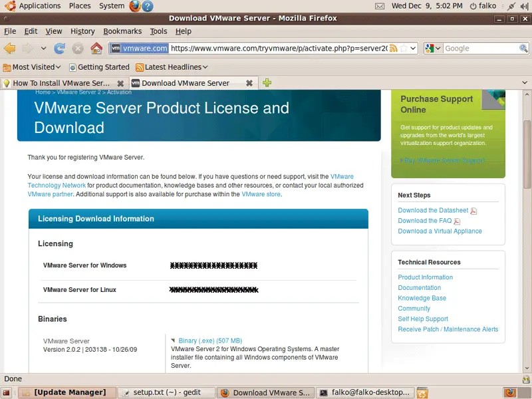The width and height of the screenshot is (532, 399).
Task: Open the Knowledge Base link
Action: [422, 298]
